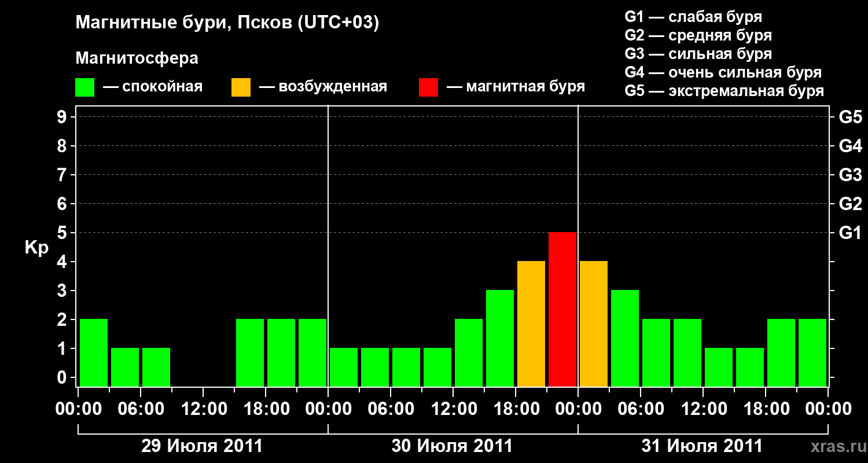Click the 'G1 — слабая буря' legend line

[x=693, y=17]
